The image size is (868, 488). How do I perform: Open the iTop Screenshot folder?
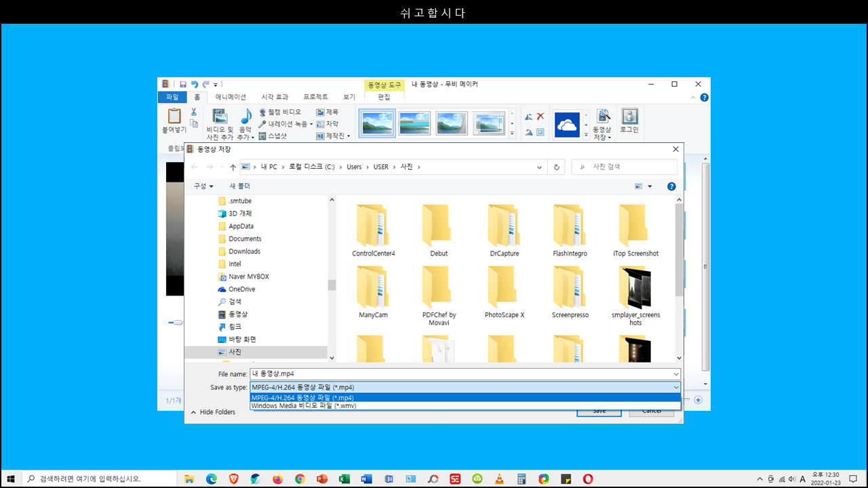[x=635, y=230]
